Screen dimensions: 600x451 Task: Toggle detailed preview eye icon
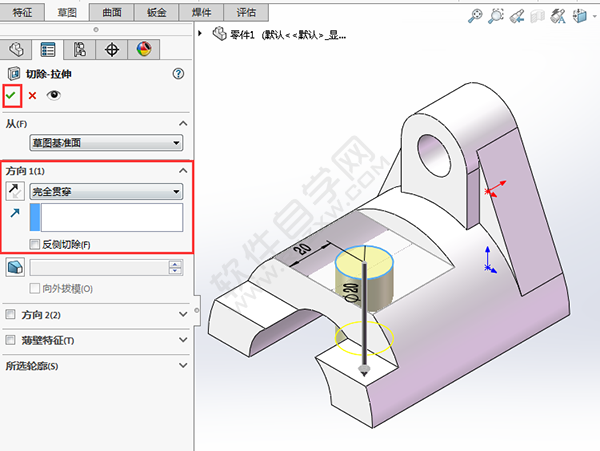click(x=54, y=95)
